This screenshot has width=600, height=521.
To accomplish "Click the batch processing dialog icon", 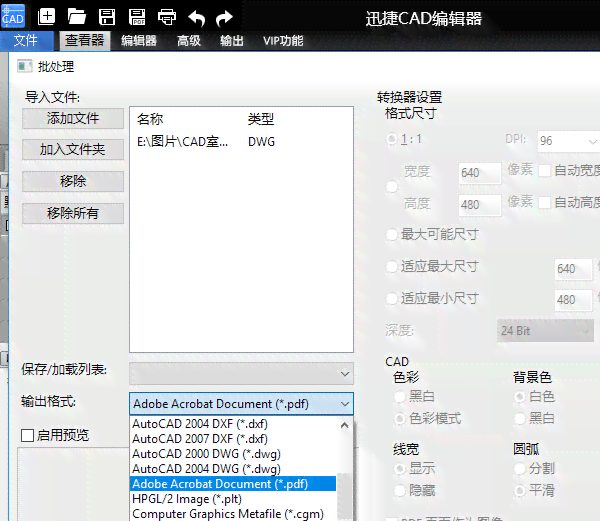I will pyautogui.click(x=24, y=67).
